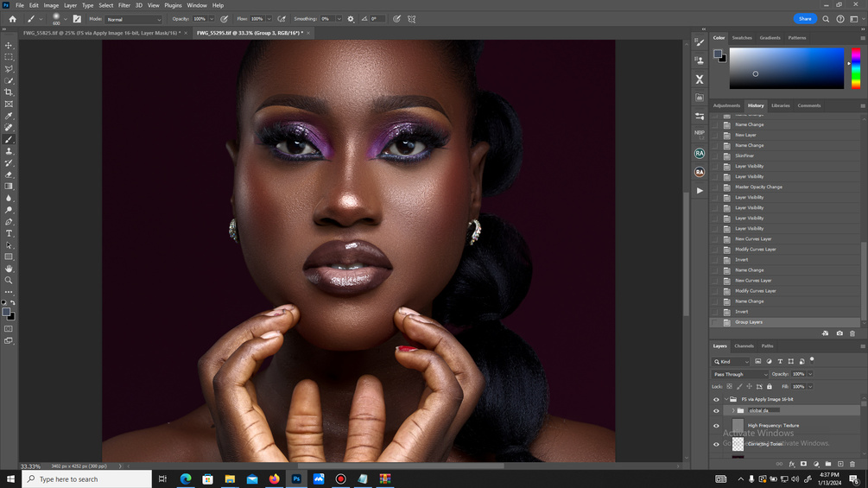
Task: Hide the High Frequency: Texture layer
Action: pos(716,426)
